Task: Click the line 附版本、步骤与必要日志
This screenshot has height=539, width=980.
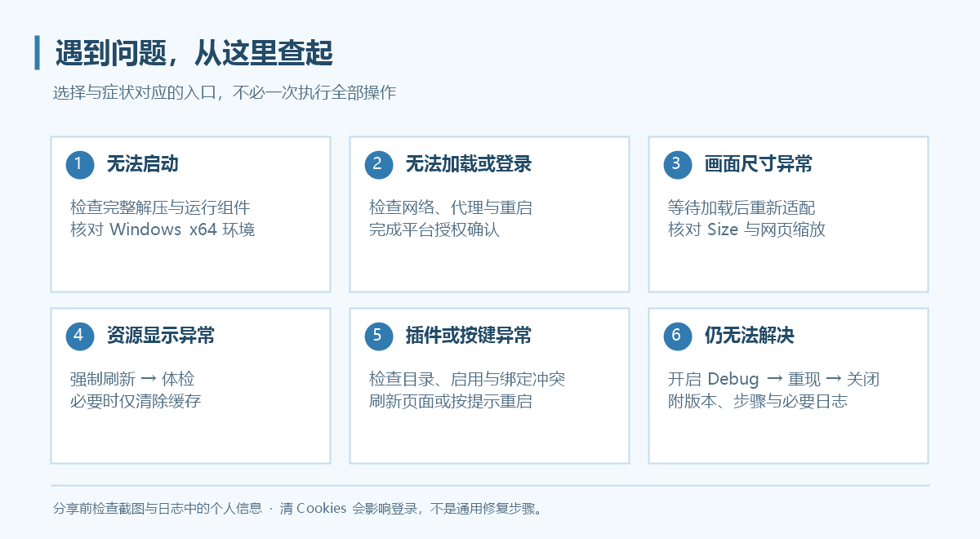Action: [758, 401]
